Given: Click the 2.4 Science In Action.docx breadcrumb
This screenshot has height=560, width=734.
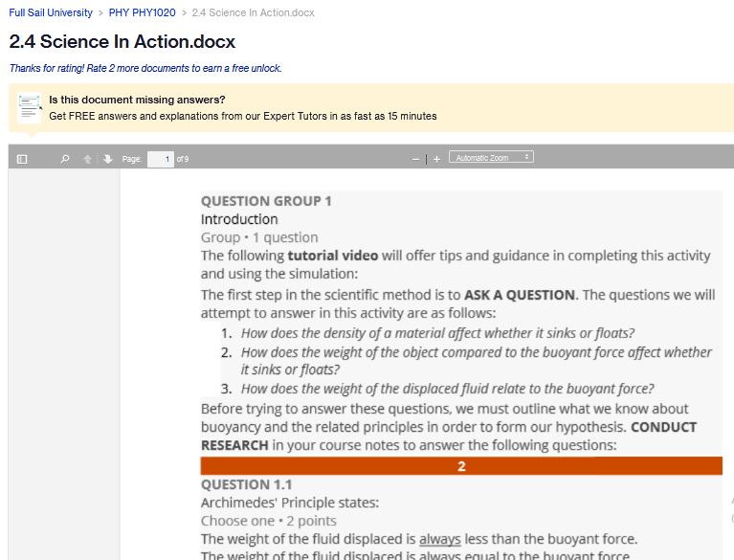Looking at the screenshot, I should click(x=254, y=12).
